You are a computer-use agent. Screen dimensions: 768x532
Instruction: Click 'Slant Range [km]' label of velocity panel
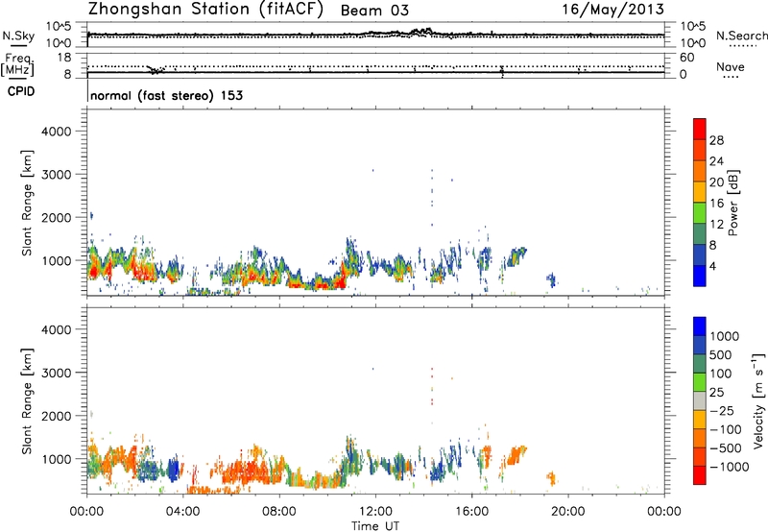[x=27, y=401]
